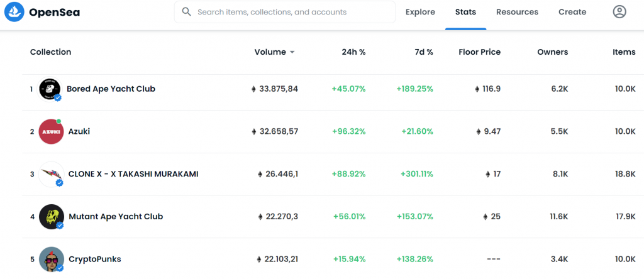Sort by the Owners column header
The width and height of the screenshot is (644, 279).
point(553,52)
